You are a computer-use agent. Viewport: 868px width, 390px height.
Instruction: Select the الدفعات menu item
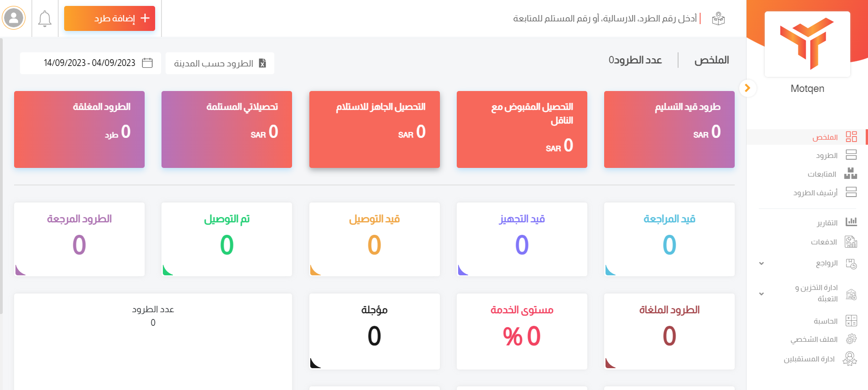pyautogui.click(x=823, y=242)
